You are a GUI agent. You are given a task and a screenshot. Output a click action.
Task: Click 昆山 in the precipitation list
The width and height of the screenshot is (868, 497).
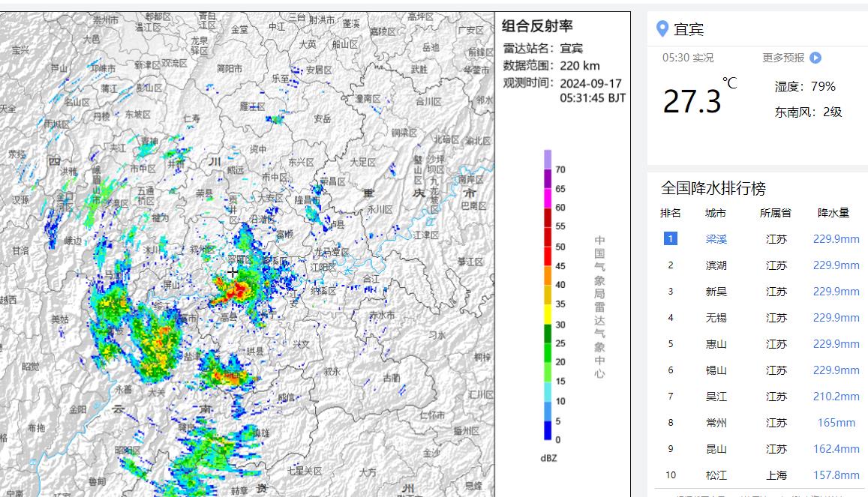716,449
